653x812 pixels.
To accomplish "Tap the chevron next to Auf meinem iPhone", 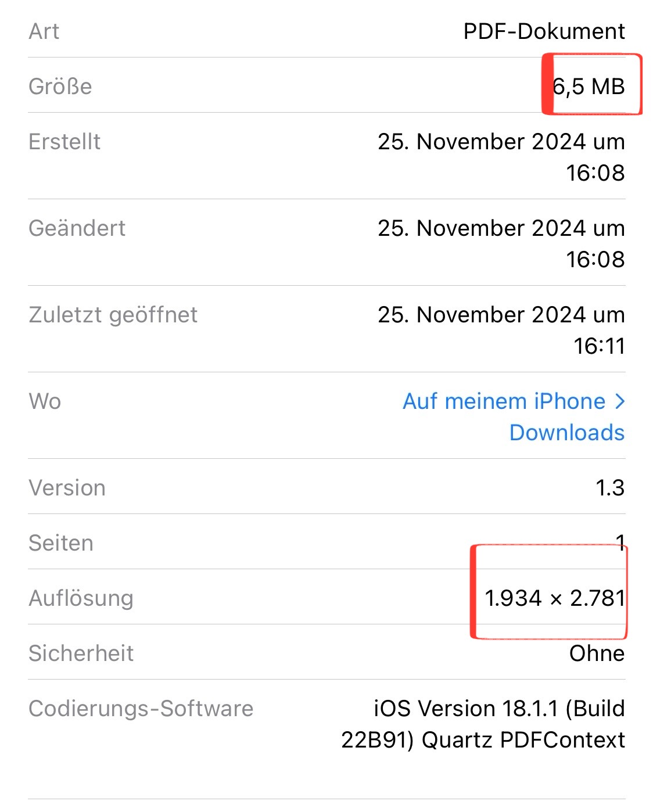I will [x=619, y=401].
